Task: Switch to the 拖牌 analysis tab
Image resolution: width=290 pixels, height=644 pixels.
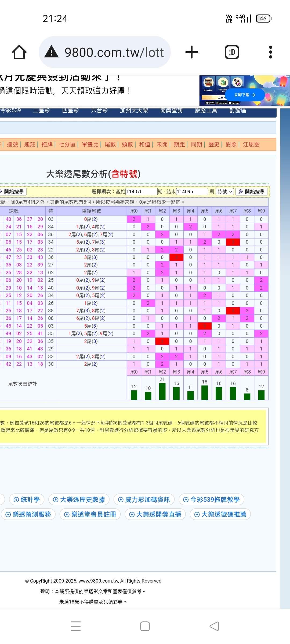Action: (47, 144)
